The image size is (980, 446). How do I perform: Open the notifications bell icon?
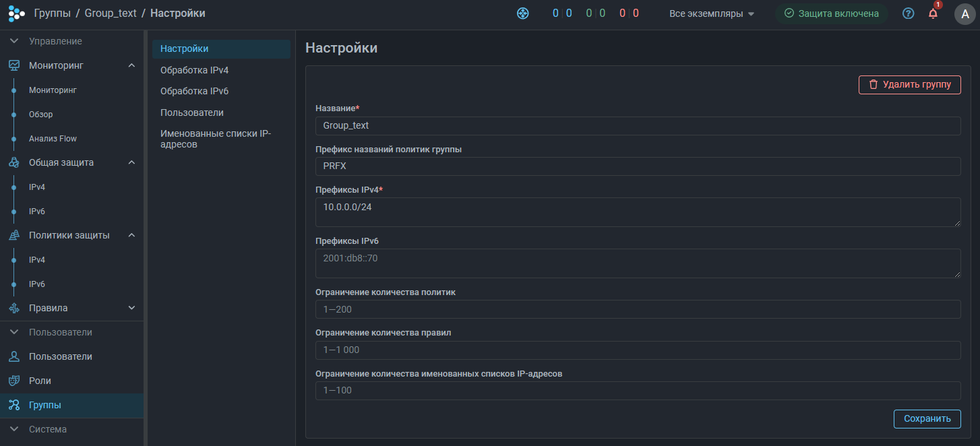[x=933, y=13]
